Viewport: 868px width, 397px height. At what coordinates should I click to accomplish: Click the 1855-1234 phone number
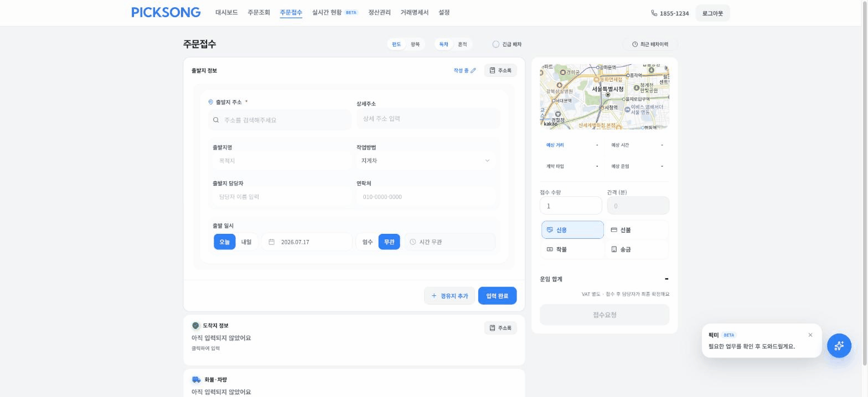(x=674, y=13)
